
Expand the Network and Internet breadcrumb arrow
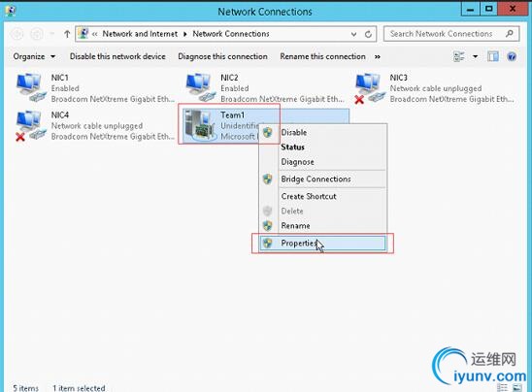(184, 34)
